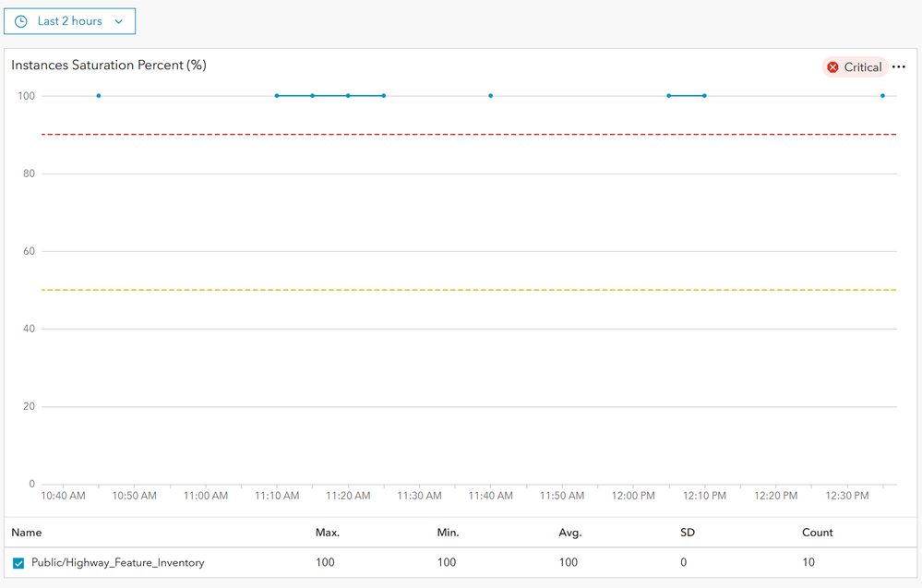Click the data point near 10:45 AM
Image resolution: width=922 pixels, height=588 pixels.
99,96
